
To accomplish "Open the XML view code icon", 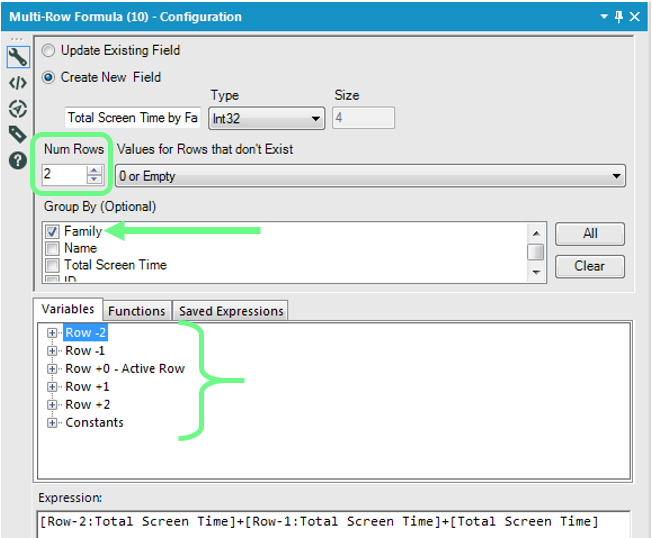I will [x=18, y=83].
